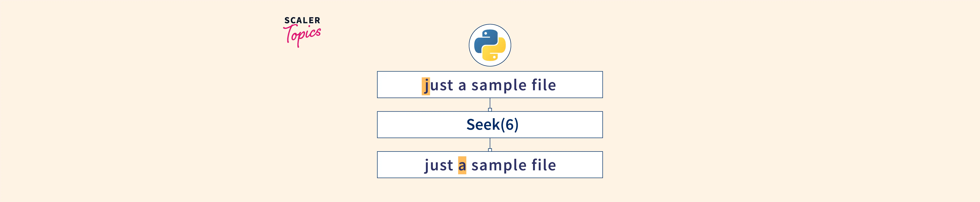
Task: Click the letters ust in the top box
Action: pos(442,85)
